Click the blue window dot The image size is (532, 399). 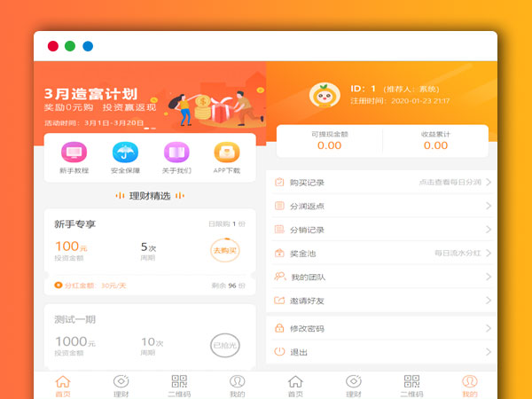click(x=88, y=46)
